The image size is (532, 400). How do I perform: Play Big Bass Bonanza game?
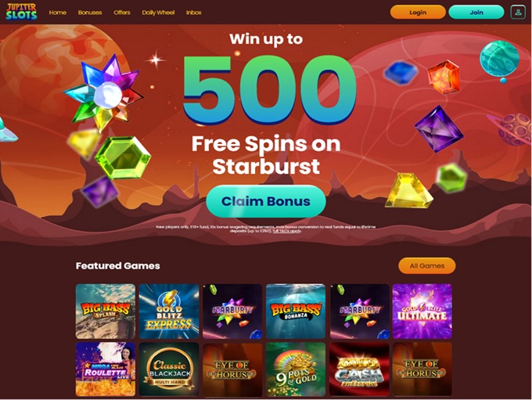point(296,312)
